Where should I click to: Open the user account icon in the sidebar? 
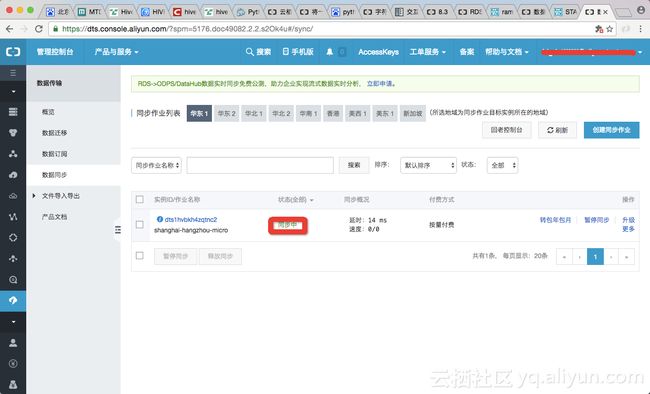coord(13,343)
